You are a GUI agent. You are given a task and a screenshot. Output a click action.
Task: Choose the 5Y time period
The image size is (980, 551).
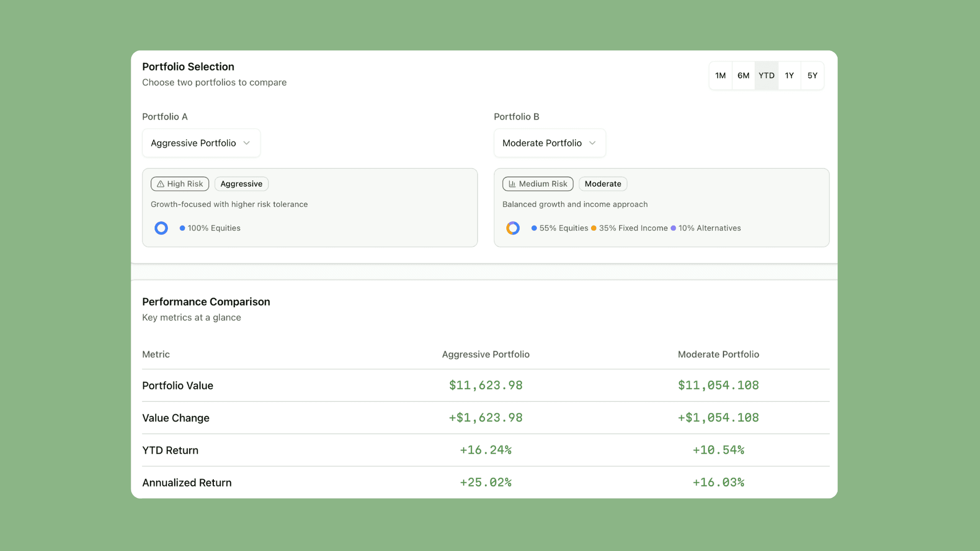(x=812, y=76)
